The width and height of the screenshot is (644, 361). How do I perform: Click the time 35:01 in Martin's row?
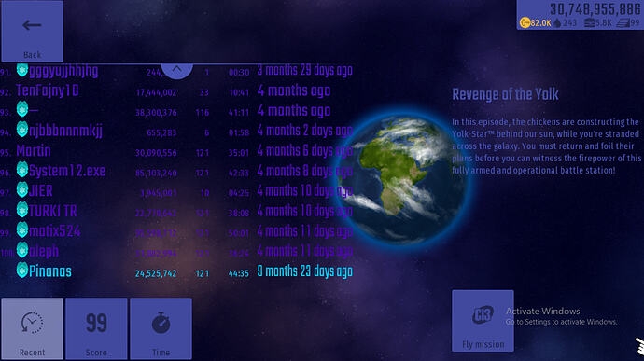pyautogui.click(x=239, y=153)
